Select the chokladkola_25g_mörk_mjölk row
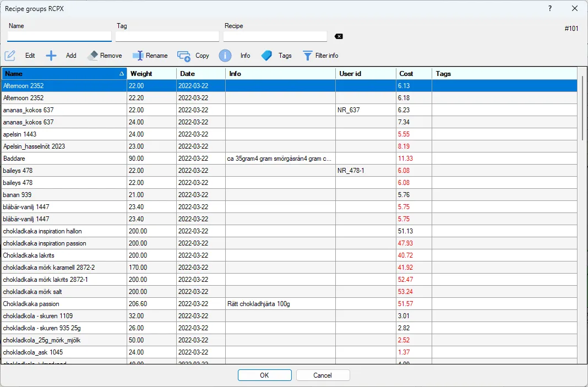The width and height of the screenshot is (588, 387). click(289, 340)
